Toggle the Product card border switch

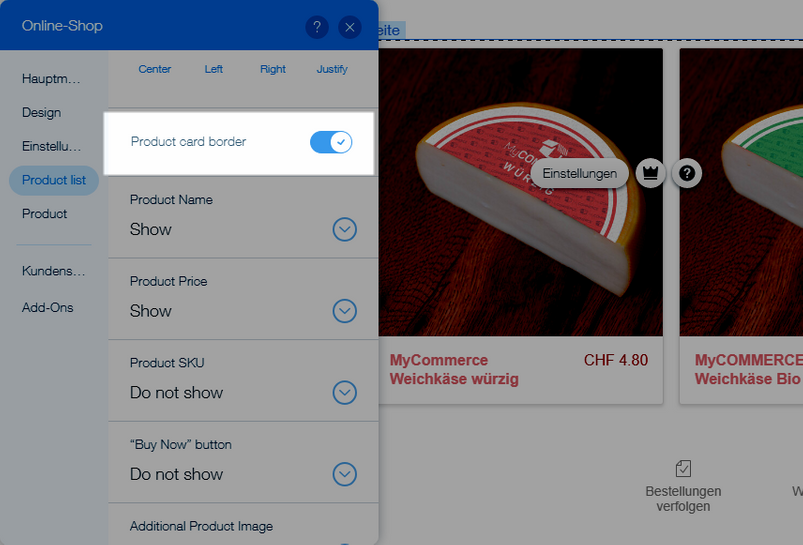(331, 142)
